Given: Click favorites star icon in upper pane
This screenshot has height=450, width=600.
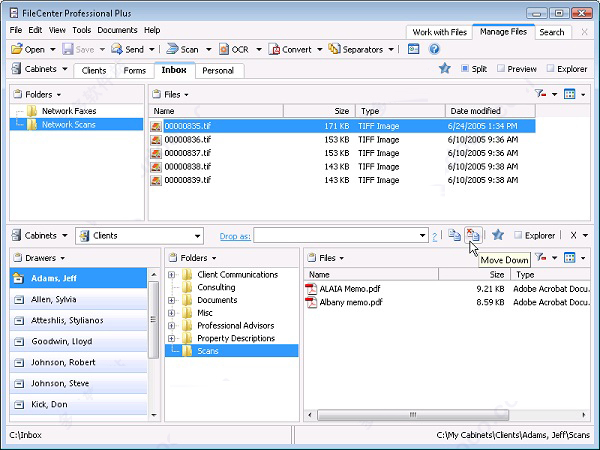Looking at the screenshot, I should coord(444,69).
